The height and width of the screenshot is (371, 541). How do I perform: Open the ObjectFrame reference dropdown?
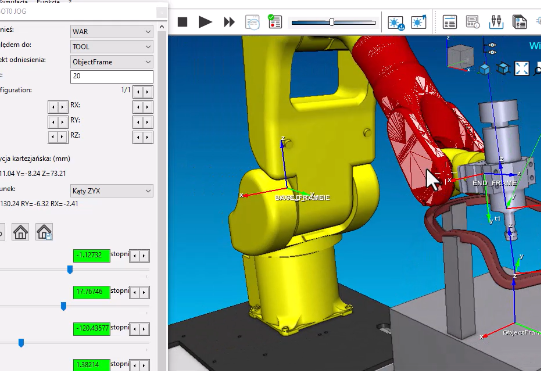(x=111, y=62)
